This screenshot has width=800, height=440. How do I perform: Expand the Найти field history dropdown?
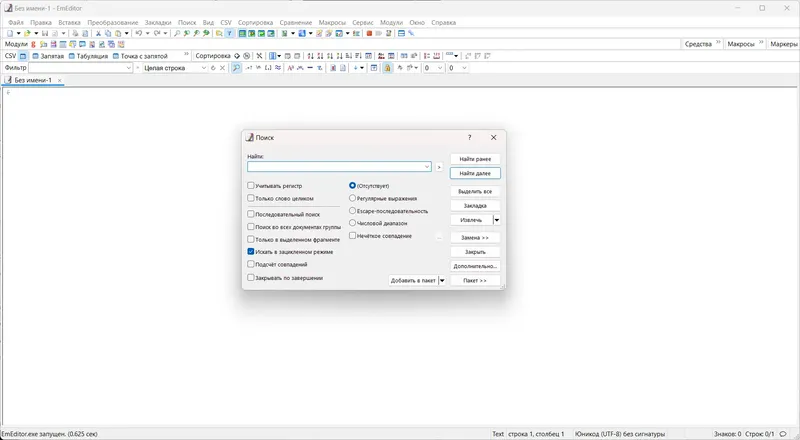point(427,166)
